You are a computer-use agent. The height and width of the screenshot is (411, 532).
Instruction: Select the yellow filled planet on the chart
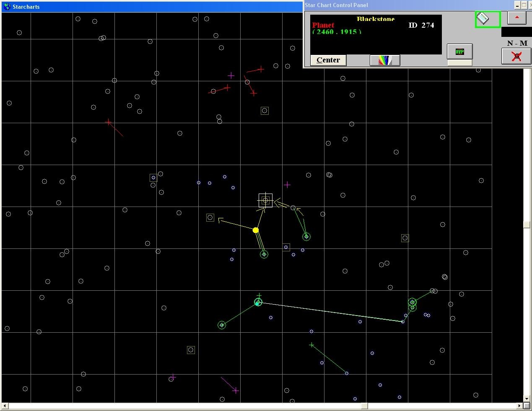click(x=256, y=230)
